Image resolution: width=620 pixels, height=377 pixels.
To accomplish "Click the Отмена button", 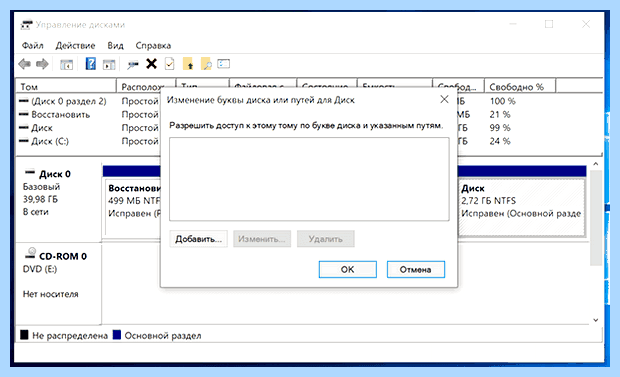I will coord(416,269).
